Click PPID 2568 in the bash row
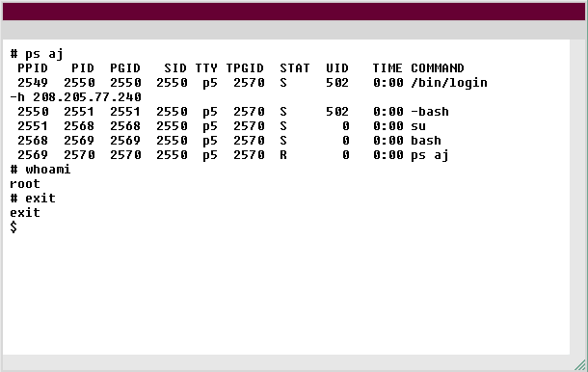The height and width of the screenshot is (372, 588). tap(33, 141)
